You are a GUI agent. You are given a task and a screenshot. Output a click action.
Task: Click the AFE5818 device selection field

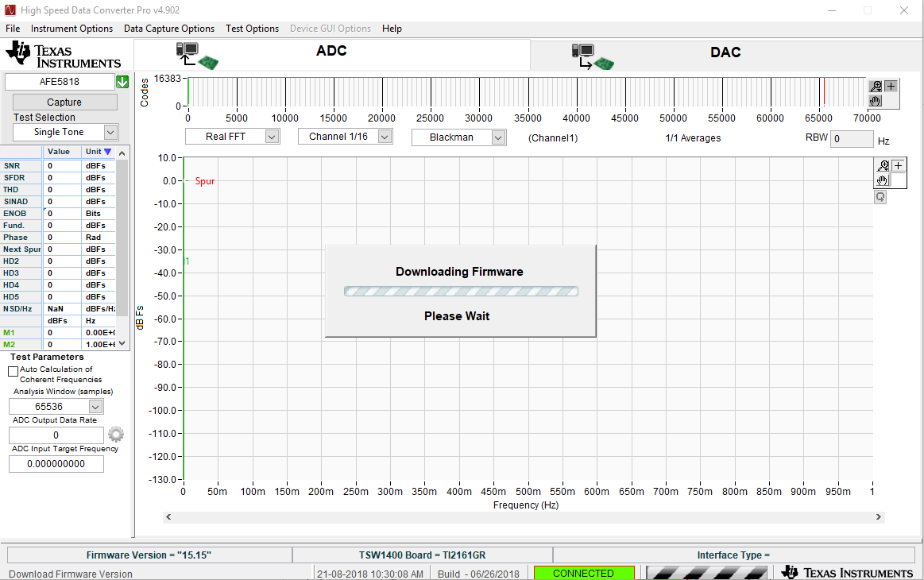click(x=60, y=82)
